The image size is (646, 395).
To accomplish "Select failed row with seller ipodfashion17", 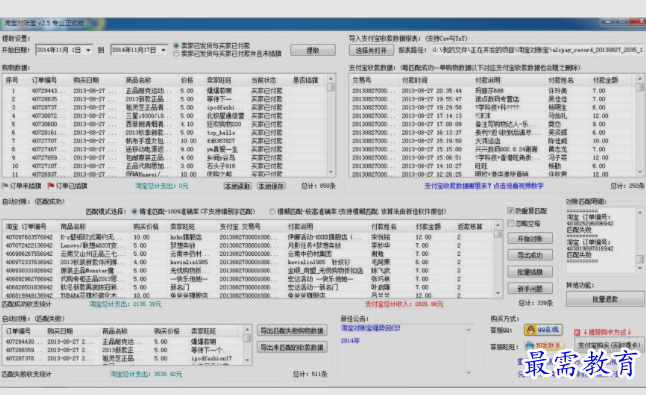I will tap(124, 358).
